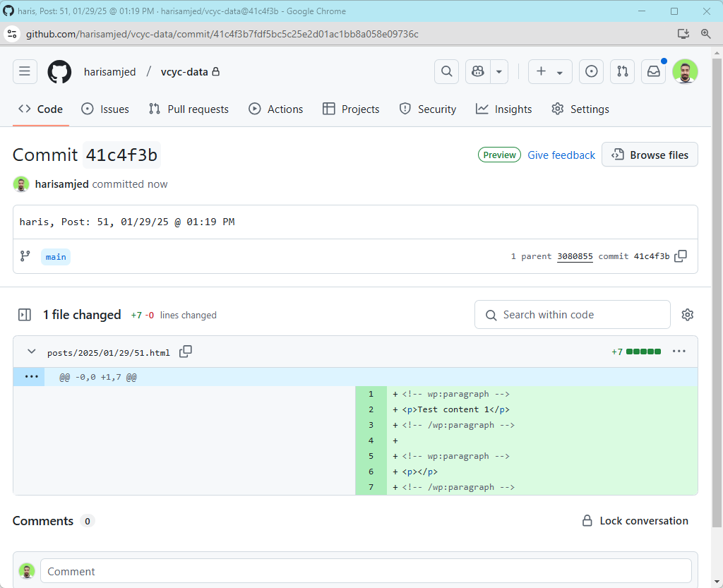Open the posts/2025/01/29/51.html file path
Image resolution: width=723 pixels, height=588 pixels.
(x=108, y=353)
